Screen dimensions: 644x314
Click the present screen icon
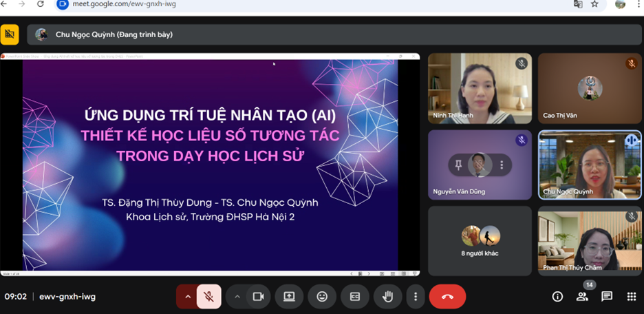(x=289, y=297)
